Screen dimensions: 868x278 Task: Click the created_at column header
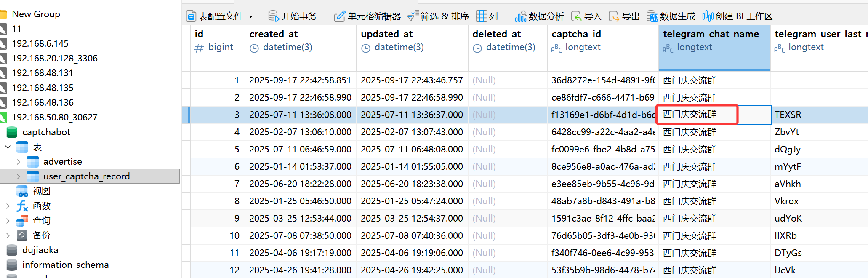(x=300, y=48)
